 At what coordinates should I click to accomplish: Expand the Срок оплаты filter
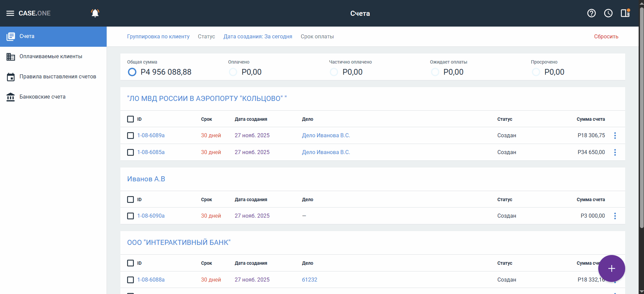coord(317,37)
